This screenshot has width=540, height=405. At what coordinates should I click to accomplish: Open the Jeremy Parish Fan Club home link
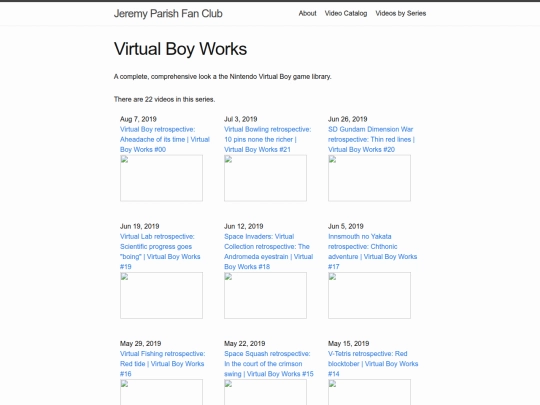coord(168,13)
